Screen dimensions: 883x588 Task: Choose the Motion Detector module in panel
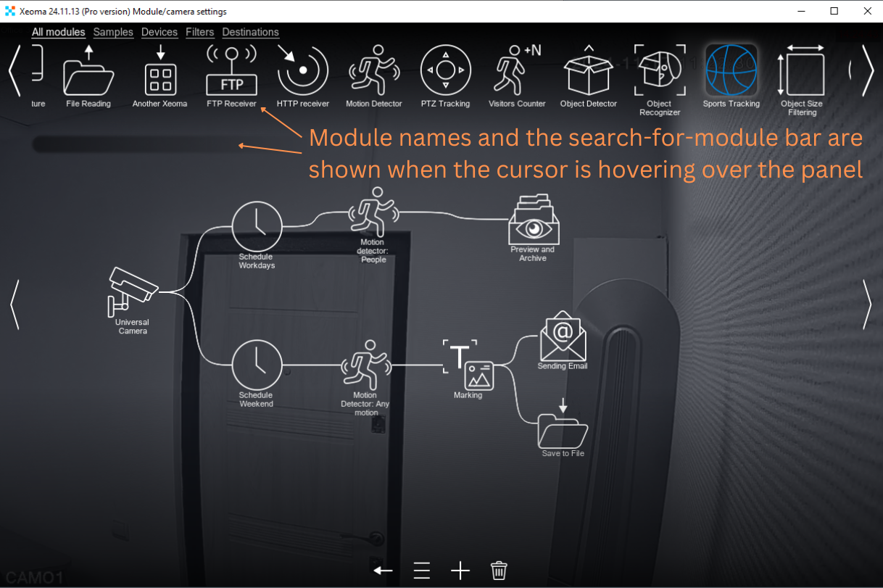[374, 71]
